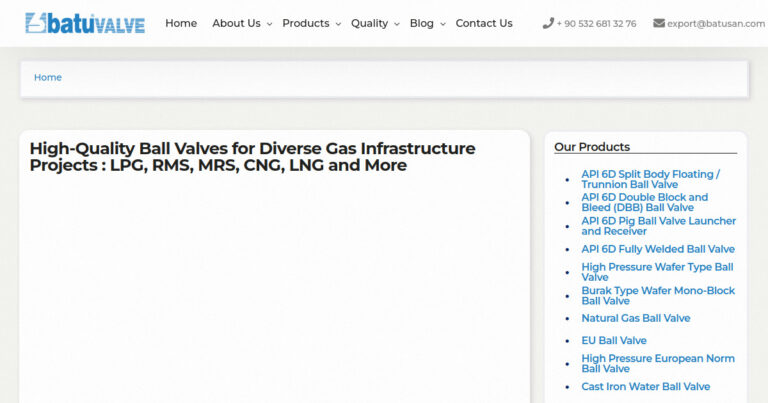Open the Home menu item
The image size is (768, 403).
pyautogui.click(x=181, y=23)
